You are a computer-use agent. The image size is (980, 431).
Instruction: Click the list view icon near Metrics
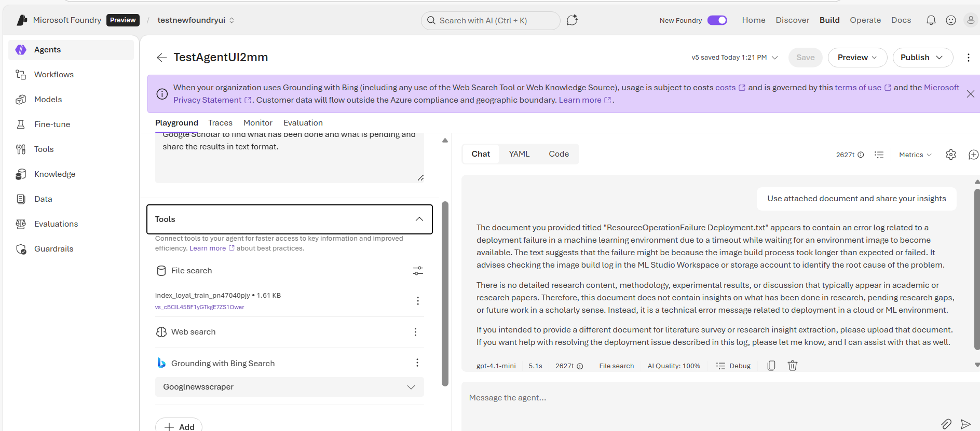pyautogui.click(x=879, y=155)
